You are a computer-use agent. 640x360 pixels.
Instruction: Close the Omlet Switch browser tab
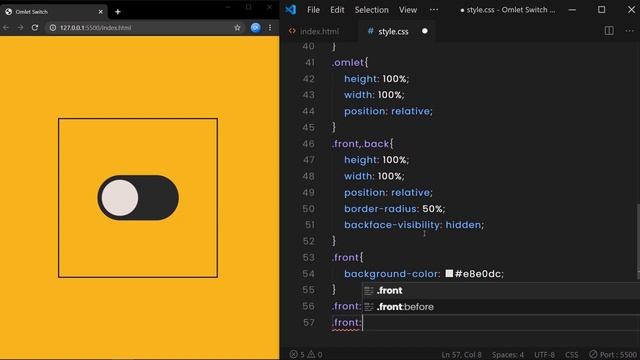click(100, 12)
